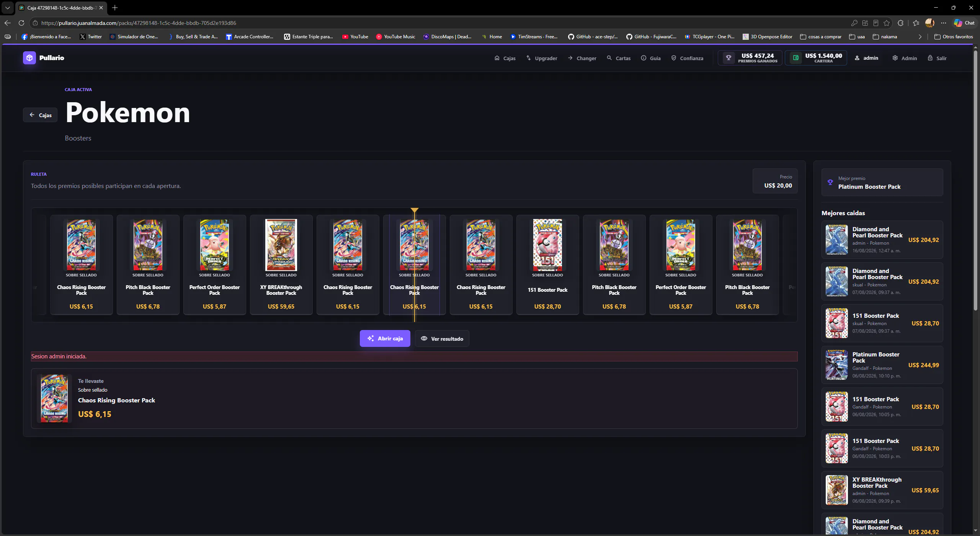Reload the page with the refresh icon
This screenshot has width=980, height=536.
[21, 23]
